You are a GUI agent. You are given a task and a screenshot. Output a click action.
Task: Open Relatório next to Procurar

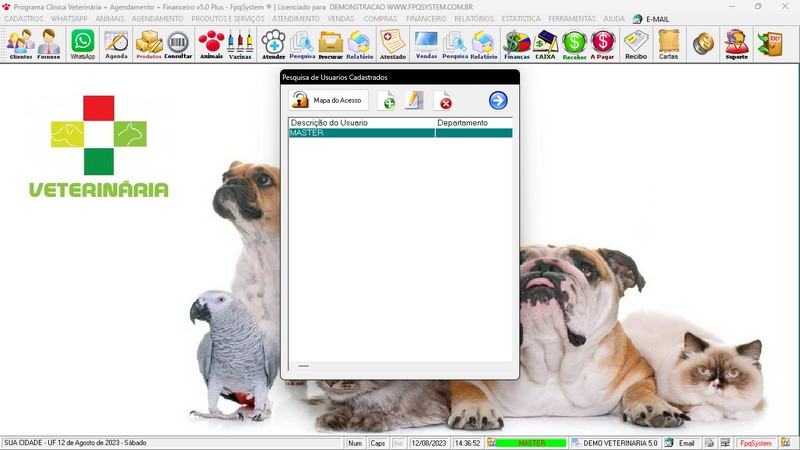[359, 44]
